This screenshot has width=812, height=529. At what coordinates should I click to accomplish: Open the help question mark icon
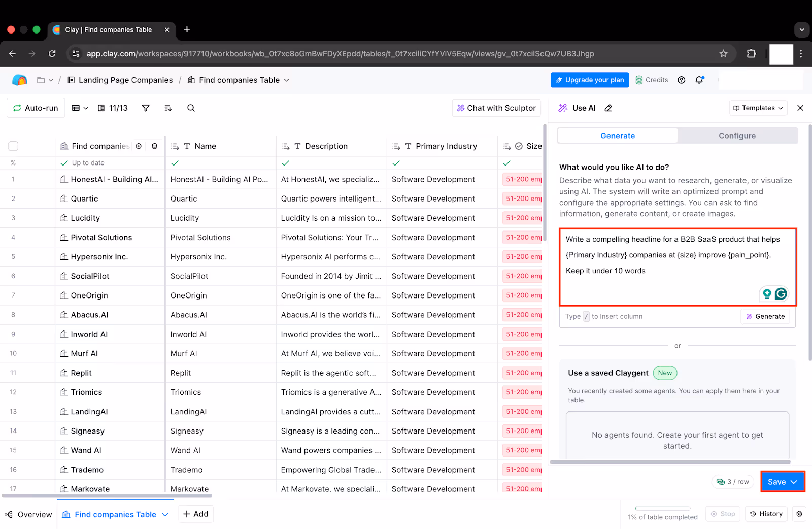coord(682,80)
